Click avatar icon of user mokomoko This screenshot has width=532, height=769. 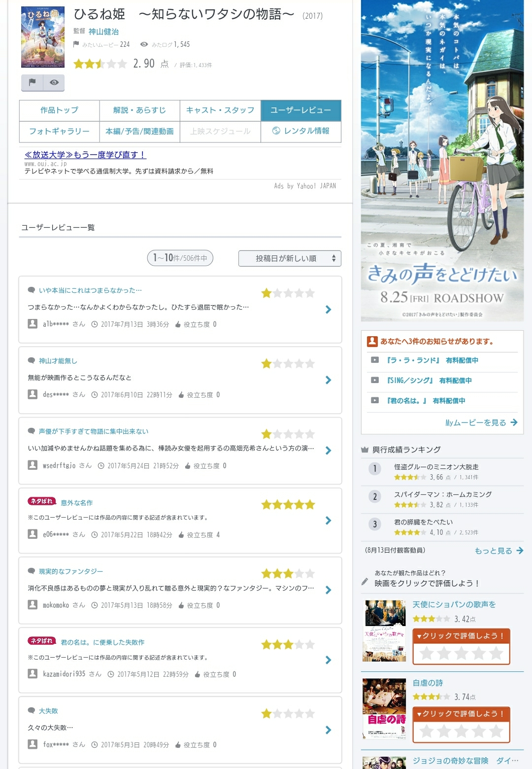[33, 604]
